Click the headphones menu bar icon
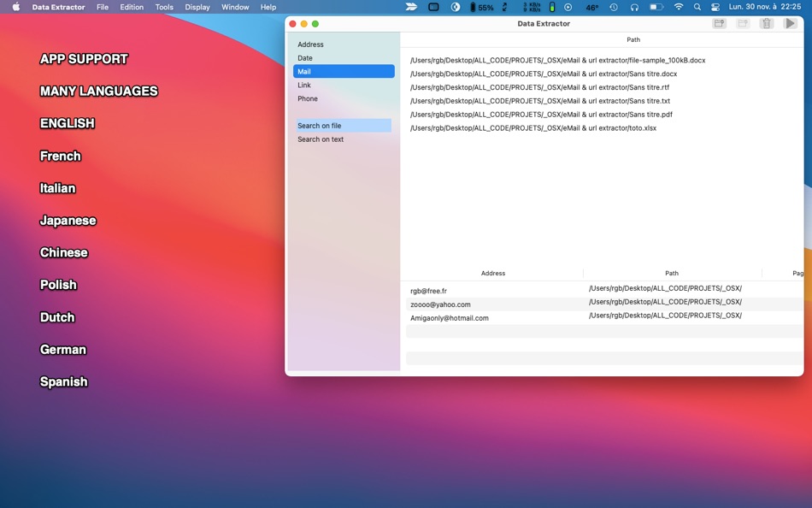 [634, 7]
